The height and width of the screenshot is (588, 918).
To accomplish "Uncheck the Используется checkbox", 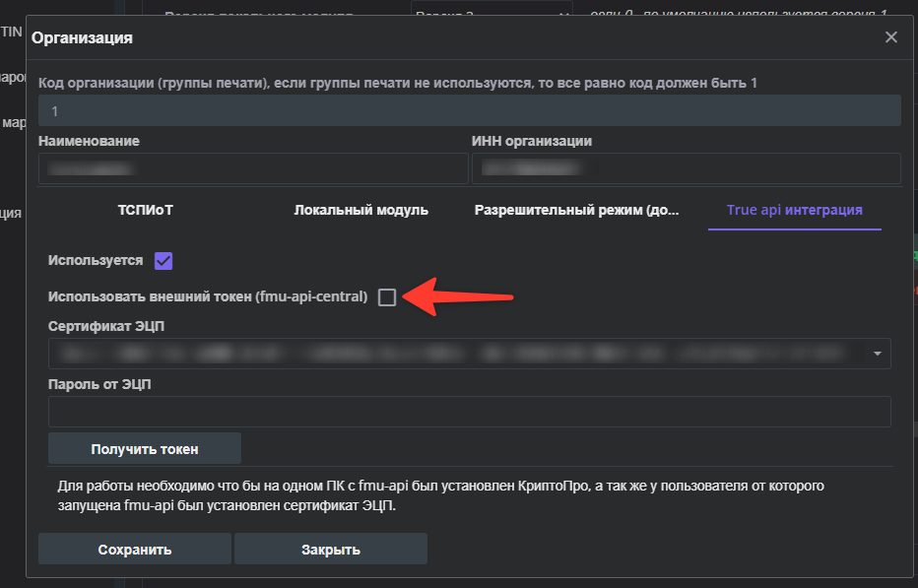I will pos(164,261).
